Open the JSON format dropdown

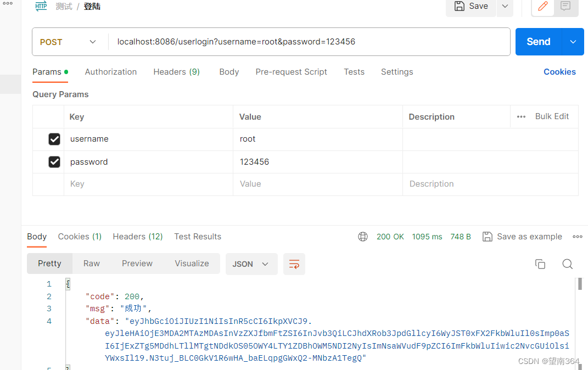click(x=251, y=264)
